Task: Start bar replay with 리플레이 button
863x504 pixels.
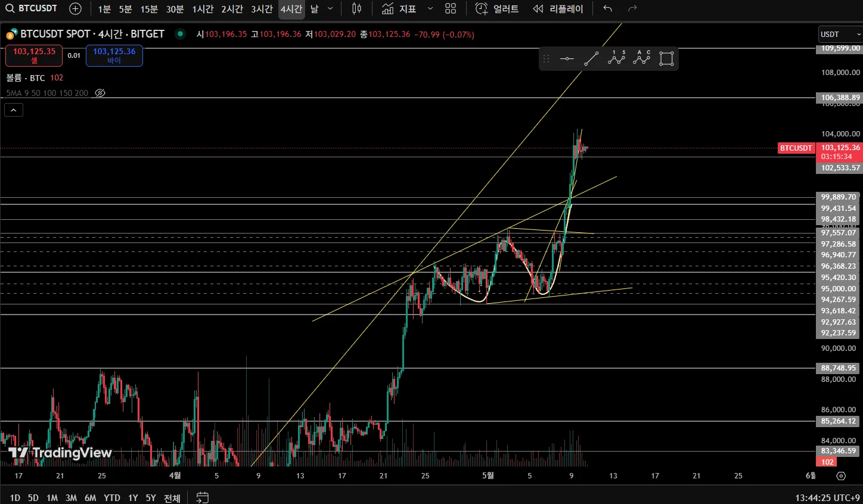Action: tap(558, 9)
